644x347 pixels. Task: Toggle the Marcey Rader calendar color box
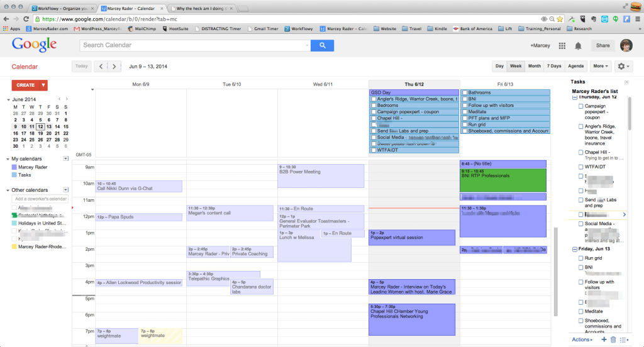[14, 167]
